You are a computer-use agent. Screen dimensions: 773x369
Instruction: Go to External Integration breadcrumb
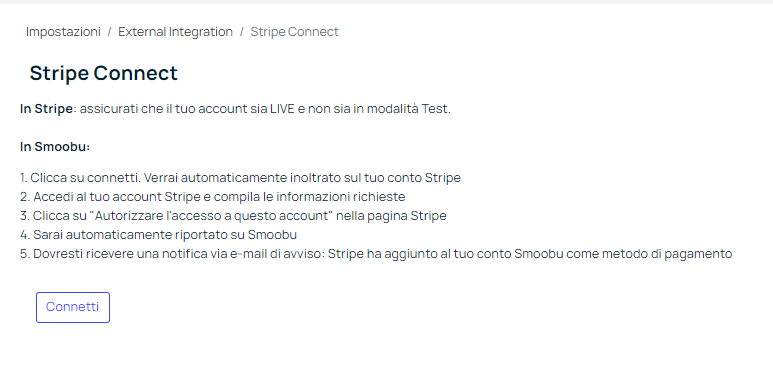click(175, 32)
